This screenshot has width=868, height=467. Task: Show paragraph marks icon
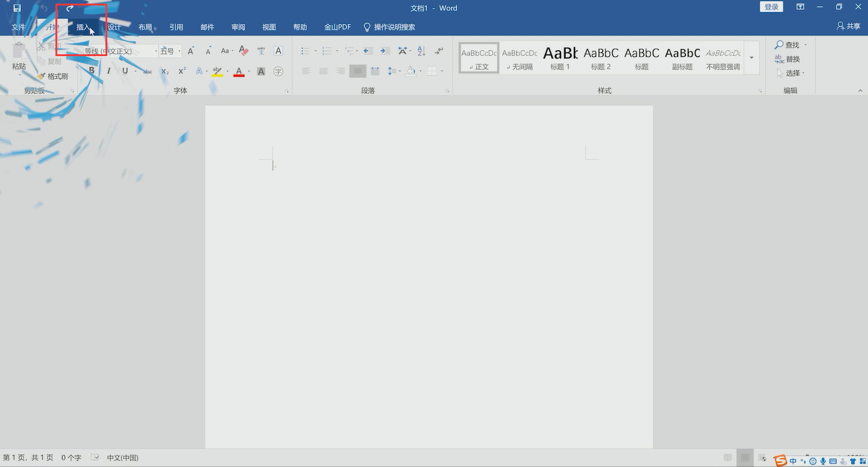pyautogui.click(x=439, y=51)
